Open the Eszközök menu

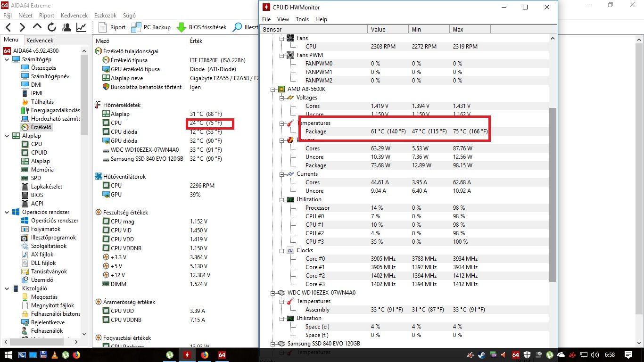coord(105,16)
